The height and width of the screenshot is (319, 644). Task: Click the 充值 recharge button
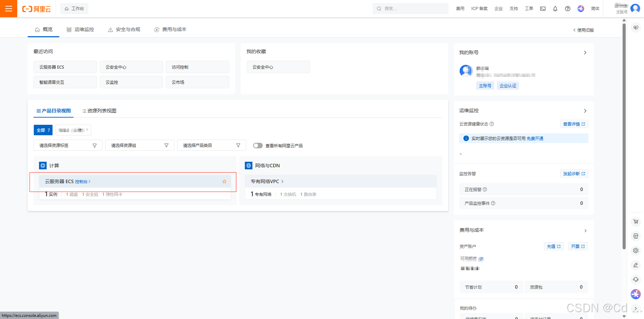[x=554, y=246]
